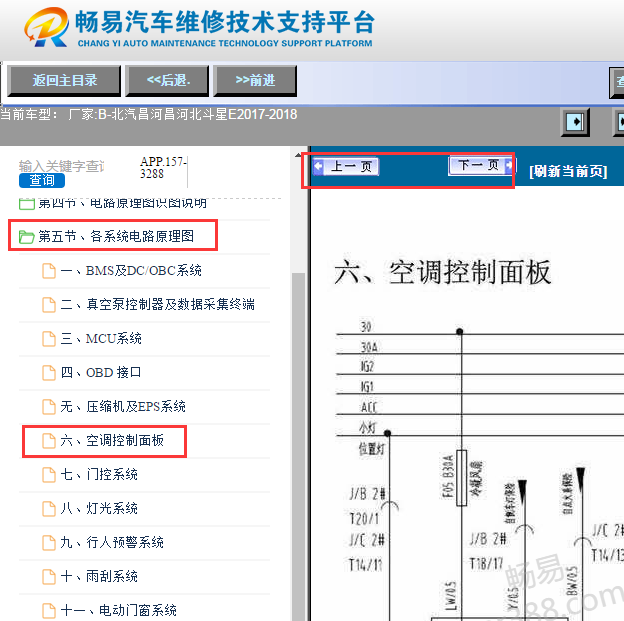Click document icon beside 七、门控系统
Screen dimensions: 624x621
click(49, 475)
